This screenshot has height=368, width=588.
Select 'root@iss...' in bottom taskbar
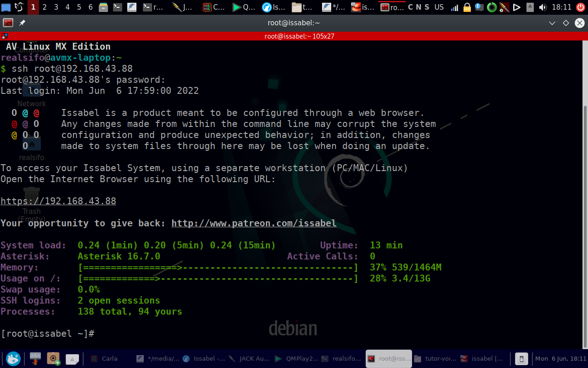[x=389, y=358]
